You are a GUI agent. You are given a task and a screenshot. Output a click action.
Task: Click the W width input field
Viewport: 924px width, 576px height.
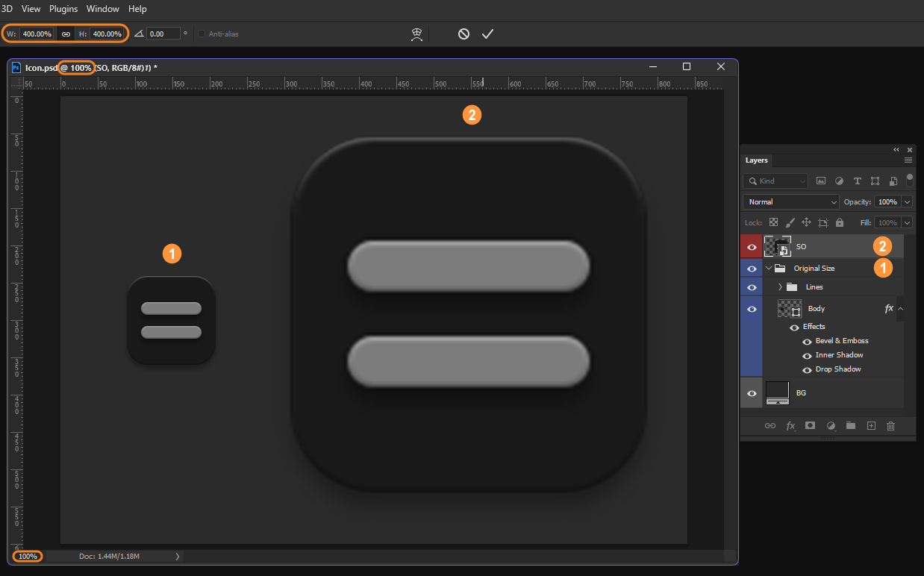tap(35, 34)
